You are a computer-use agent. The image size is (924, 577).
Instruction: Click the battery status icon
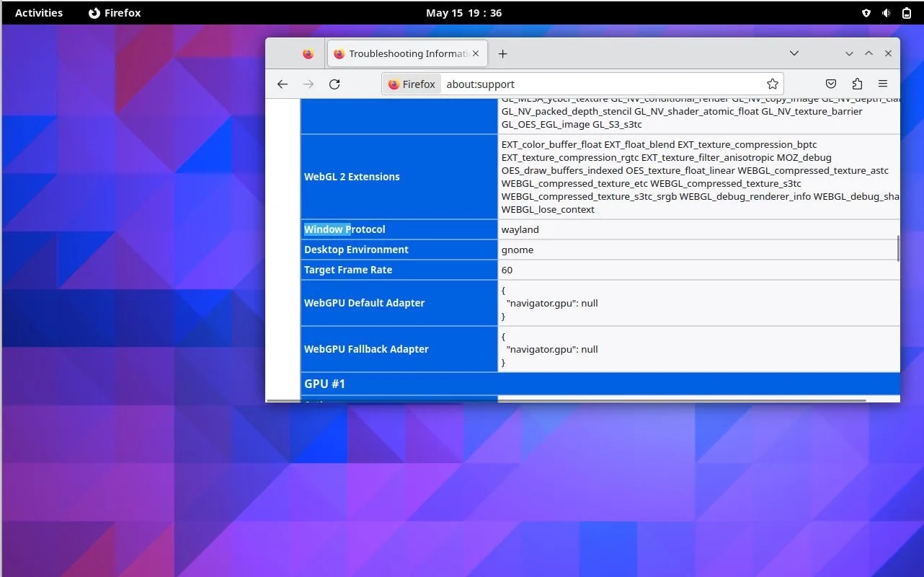(x=906, y=12)
